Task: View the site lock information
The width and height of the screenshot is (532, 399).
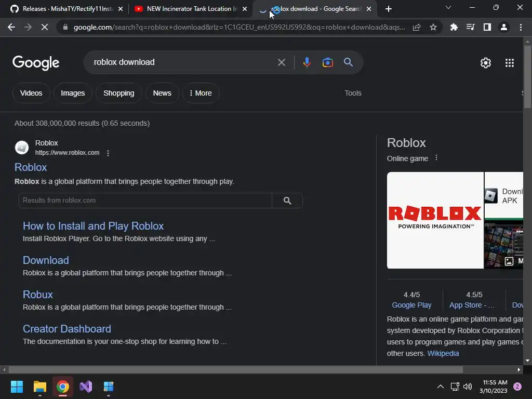Action: [x=65, y=27]
